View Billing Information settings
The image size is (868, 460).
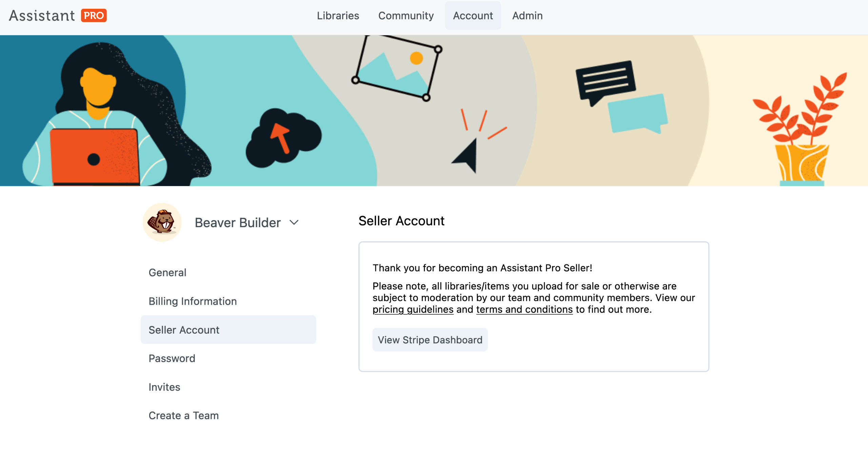pos(193,301)
